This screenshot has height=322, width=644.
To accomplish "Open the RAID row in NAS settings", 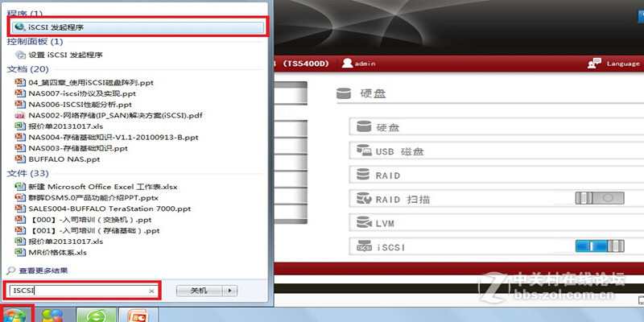I will coord(496,175).
